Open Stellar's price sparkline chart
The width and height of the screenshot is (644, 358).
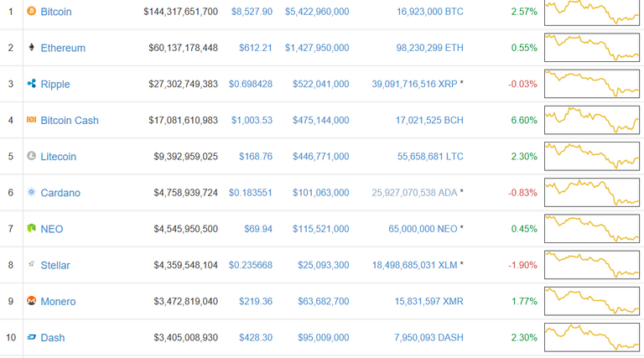click(592, 265)
